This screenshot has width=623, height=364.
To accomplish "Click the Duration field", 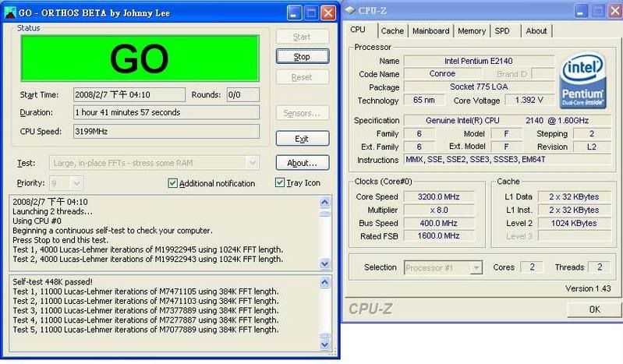I will [166, 112].
